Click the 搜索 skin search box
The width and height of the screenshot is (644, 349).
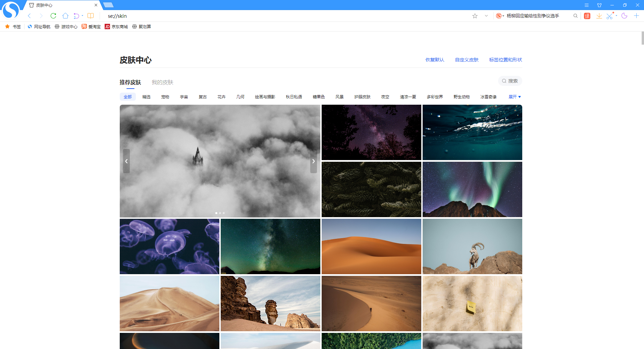510,81
